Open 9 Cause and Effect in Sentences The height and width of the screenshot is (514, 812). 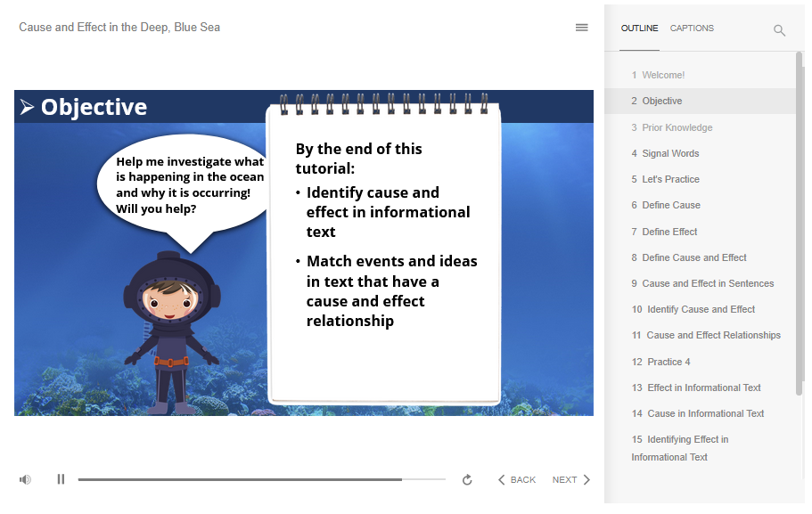click(701, 283)
